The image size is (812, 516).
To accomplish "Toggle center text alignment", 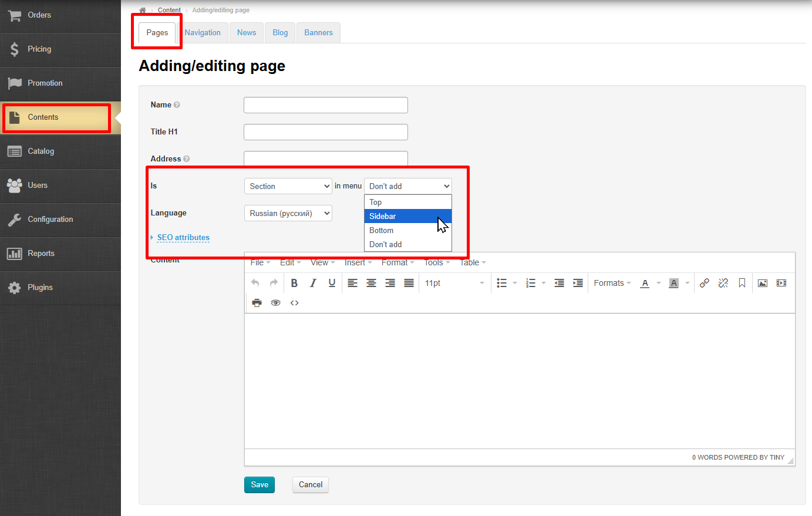I will pyautogui.click(x=371, y=283).
